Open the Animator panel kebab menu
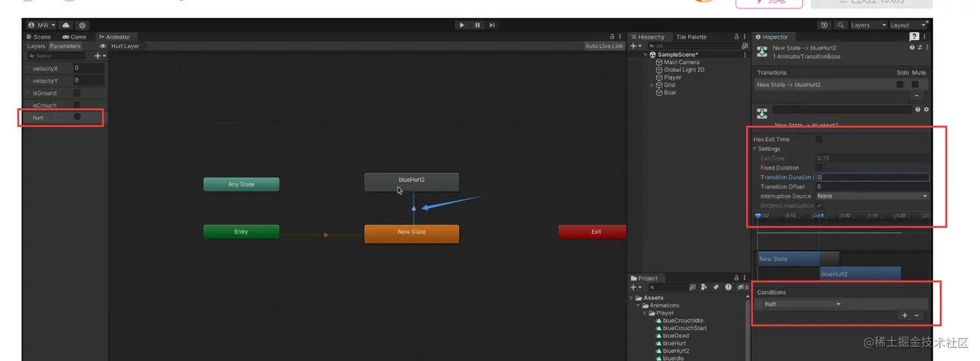The image size is (980, 361). 620,37
